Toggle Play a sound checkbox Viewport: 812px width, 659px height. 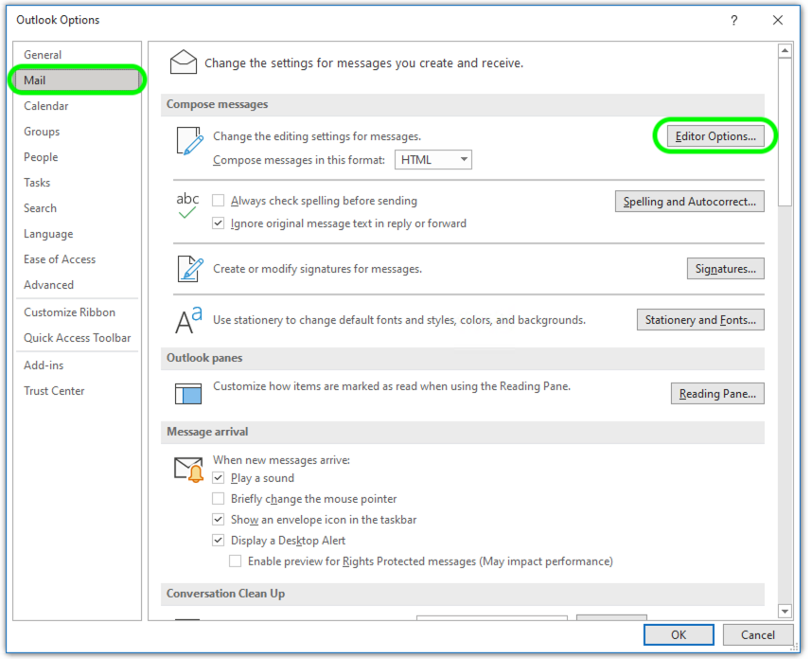219,477
